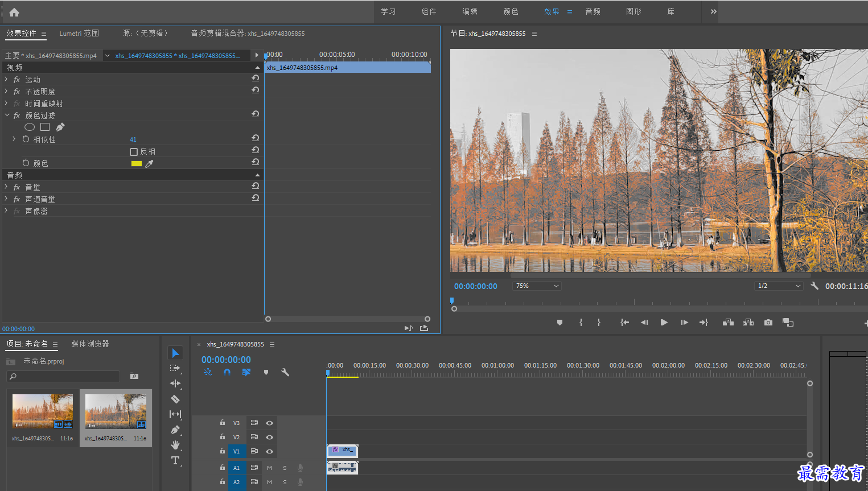Click the 相似性 value 41
The height and width of the screenshot is (491, 868).
[133, 139]
